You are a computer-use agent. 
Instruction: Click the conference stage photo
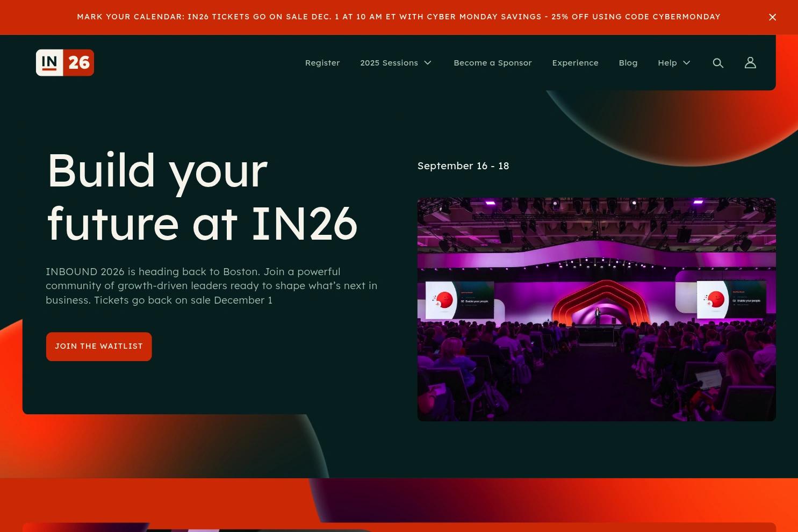tap(596, 310)
